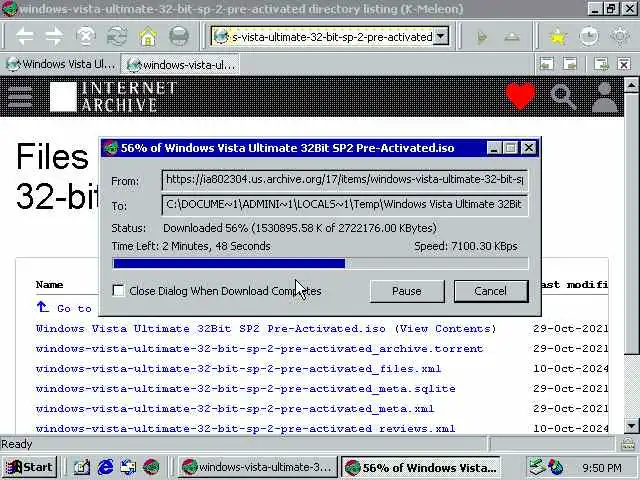Open the _reviews.xml link
This screenshot has height=480, width=640.
click(245, 429)
